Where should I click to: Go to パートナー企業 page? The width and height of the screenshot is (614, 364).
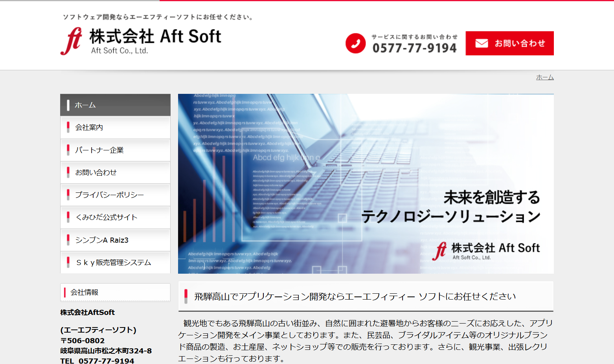[115, 150]
